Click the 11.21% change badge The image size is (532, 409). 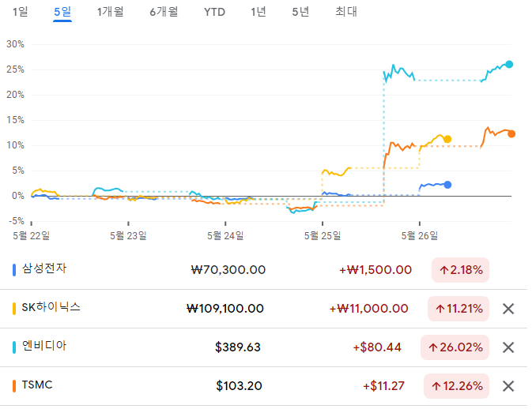pyautogui.click(x=458, y=309)
